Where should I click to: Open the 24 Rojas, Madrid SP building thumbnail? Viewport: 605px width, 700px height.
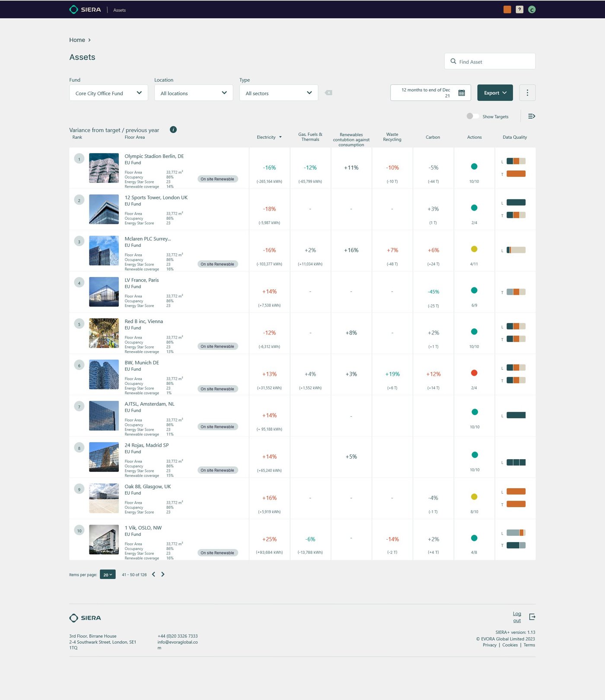point(104,457)
